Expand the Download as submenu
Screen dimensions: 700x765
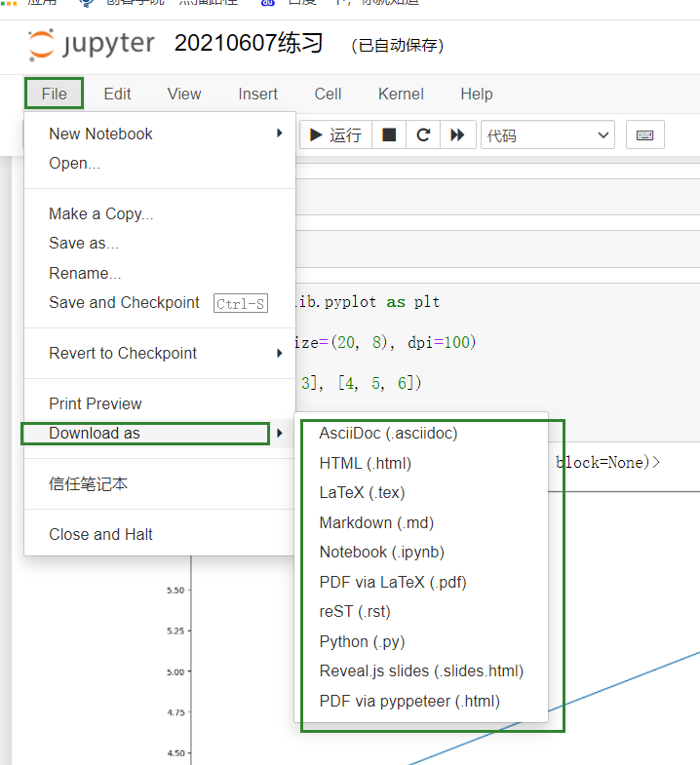[x=160, y=434]
